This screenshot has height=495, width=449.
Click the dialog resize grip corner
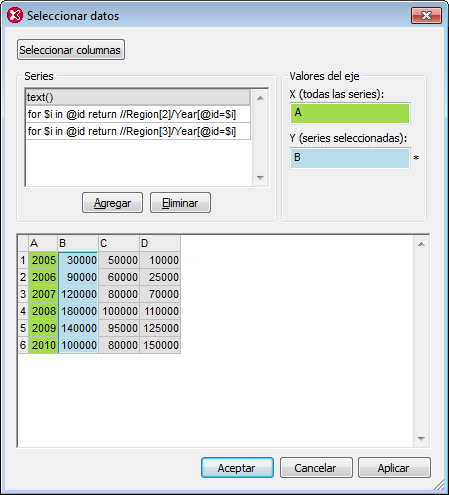coord(440,486)
